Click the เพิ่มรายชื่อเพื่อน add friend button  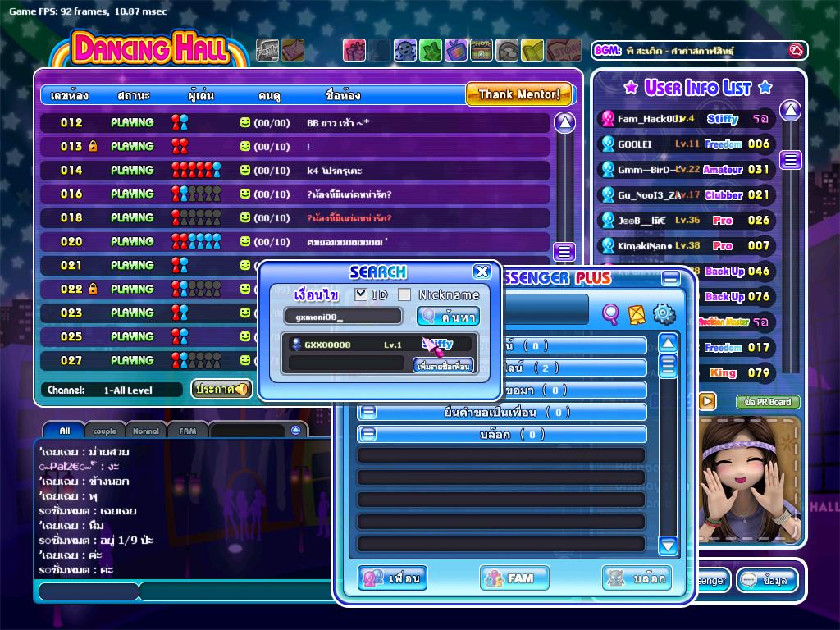(443, 367)
